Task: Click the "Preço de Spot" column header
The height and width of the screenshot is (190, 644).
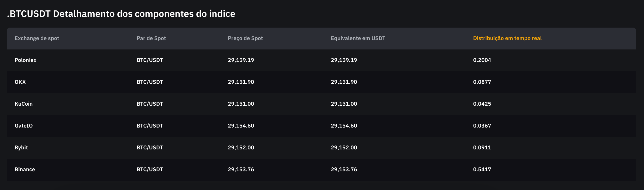Action: [245, 38]
